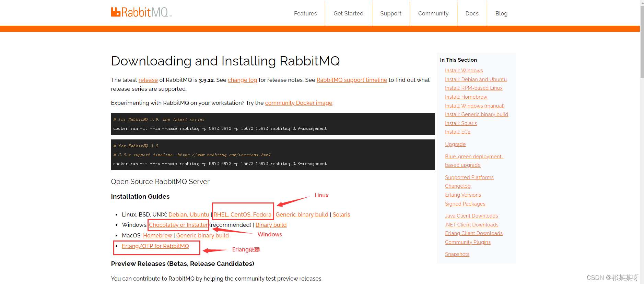This screenshot has height=284, width=644.
Task: Click the In This Section heading
Action: click(x=458, y=60)
